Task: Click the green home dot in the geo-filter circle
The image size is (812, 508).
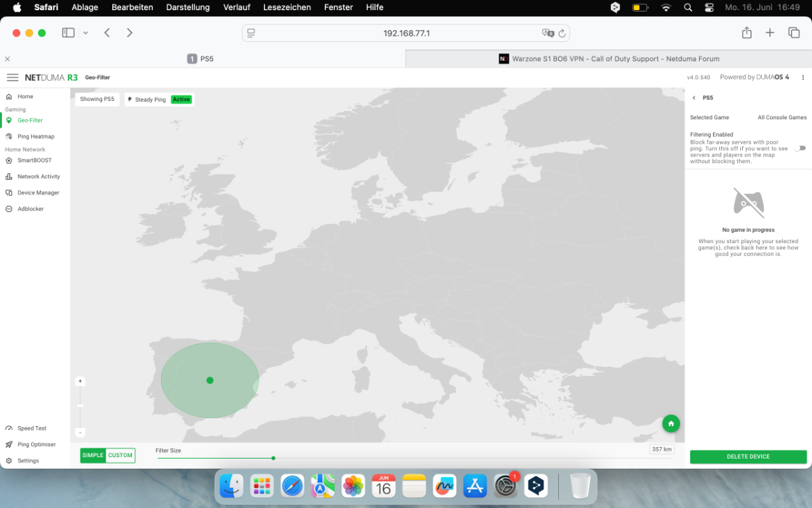Action: tap(210, 381)
